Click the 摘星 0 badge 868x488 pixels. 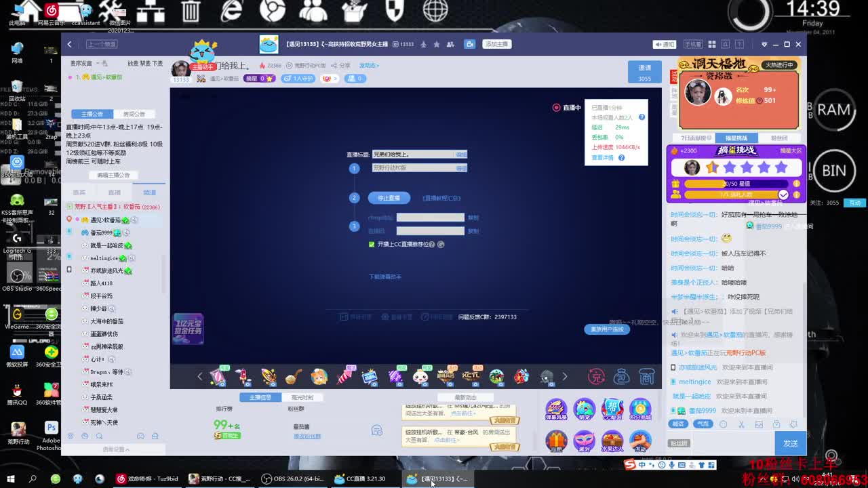pos(260,79)
